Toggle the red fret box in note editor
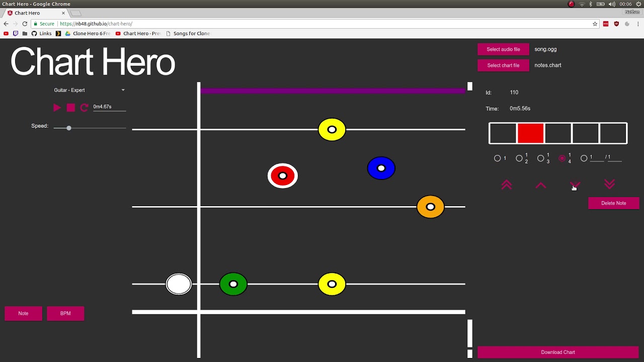644x362 pixels. (x=531, y=133)
